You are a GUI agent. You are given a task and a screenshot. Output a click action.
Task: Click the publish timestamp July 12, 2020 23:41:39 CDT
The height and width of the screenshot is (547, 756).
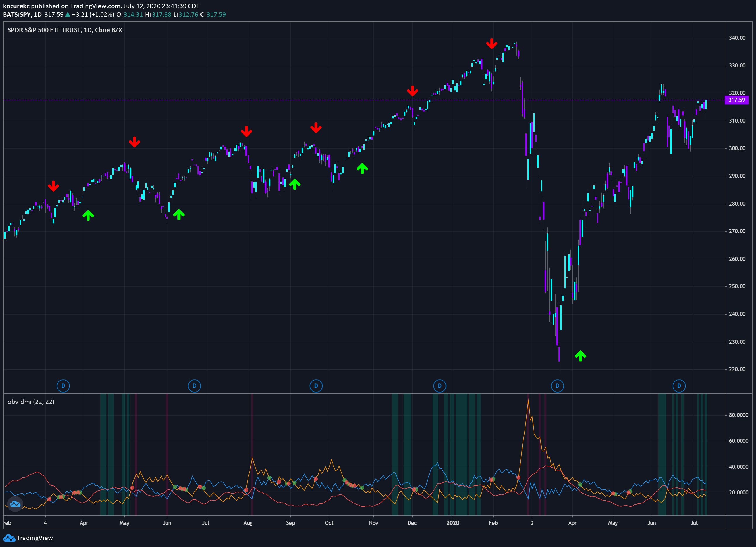pyautogui.click(x=161, y=6)
